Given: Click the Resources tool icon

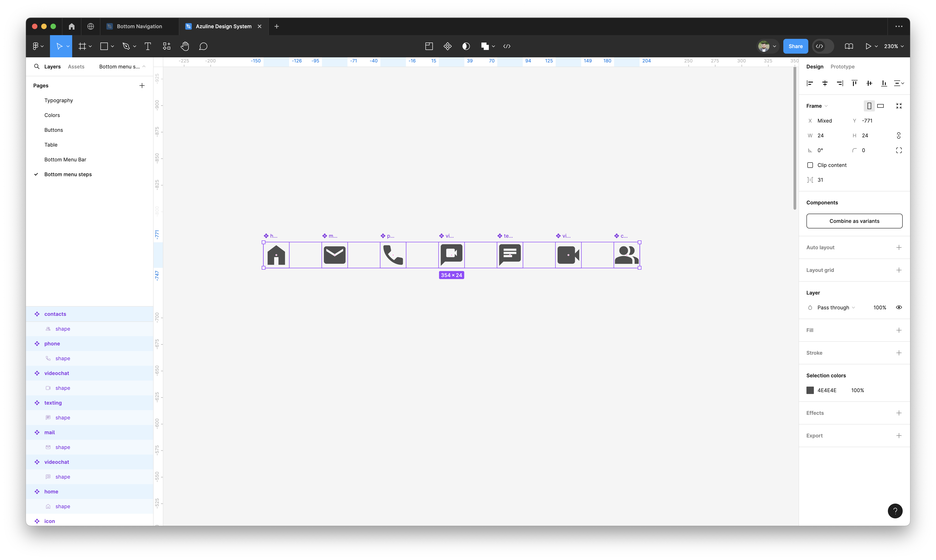Looking at the screenshot, I should [167, 46].
